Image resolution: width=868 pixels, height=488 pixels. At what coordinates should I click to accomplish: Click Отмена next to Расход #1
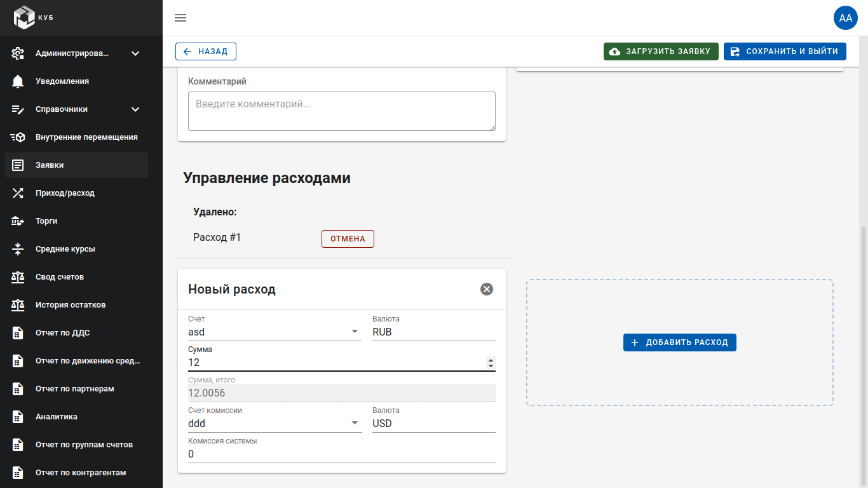(348, 239)
